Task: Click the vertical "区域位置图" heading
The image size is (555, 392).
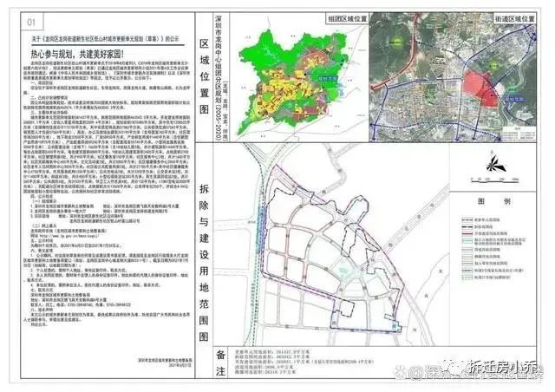Action: click(205, 76)
